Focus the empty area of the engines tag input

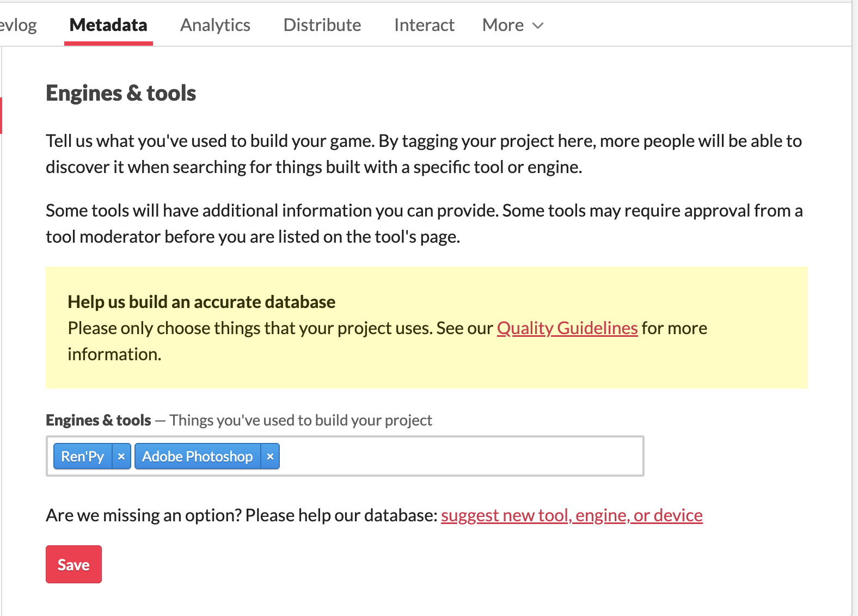[x=460, y=457]
